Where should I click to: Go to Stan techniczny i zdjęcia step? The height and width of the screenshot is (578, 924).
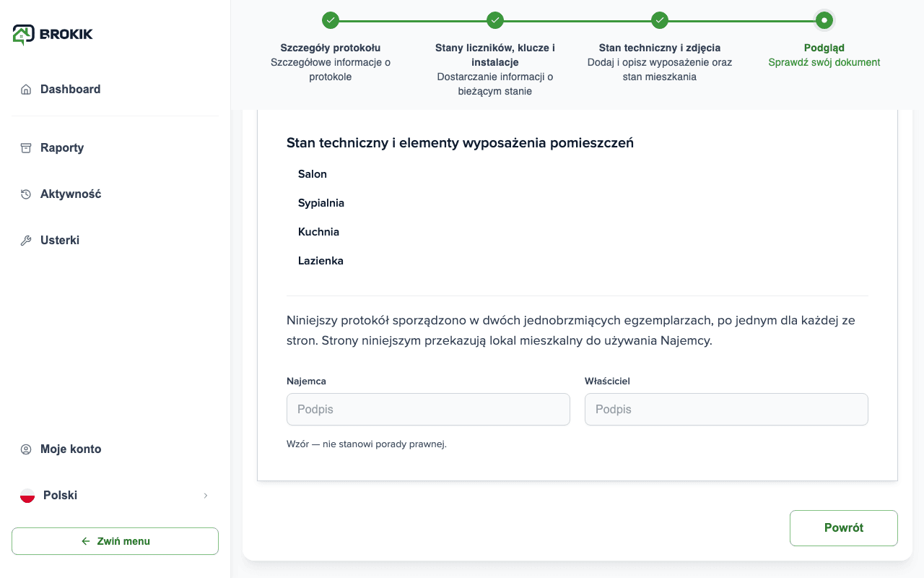(660, 20)
